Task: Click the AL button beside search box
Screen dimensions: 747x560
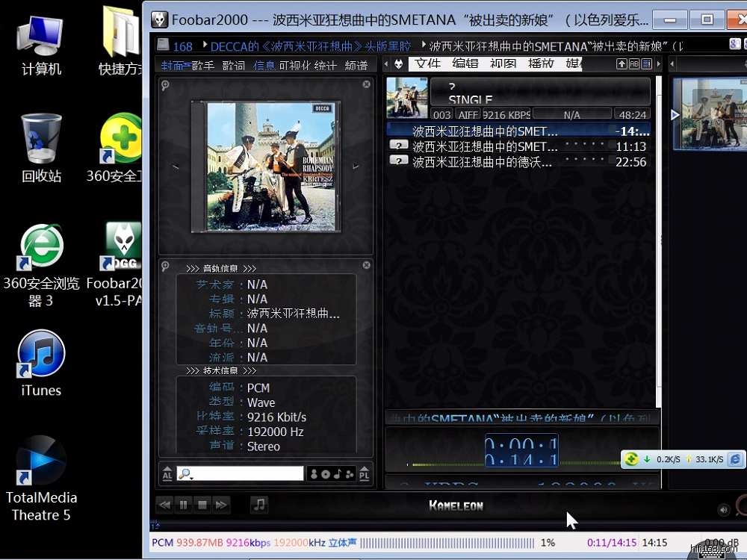Action: pos(167,474)
